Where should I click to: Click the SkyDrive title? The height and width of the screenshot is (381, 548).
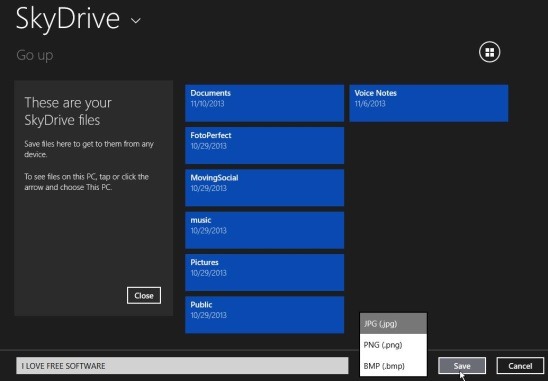click(x=67, y=19)
